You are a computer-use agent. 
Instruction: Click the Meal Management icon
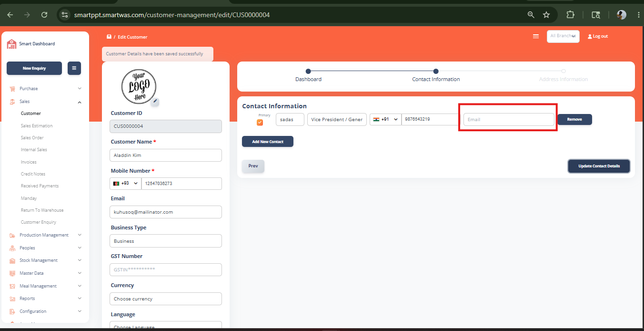(12, 286)
